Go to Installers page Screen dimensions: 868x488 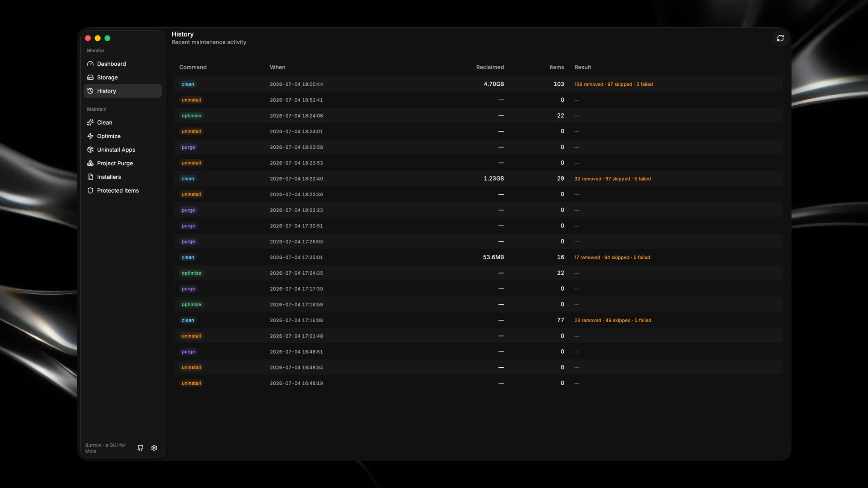point(123,177)
